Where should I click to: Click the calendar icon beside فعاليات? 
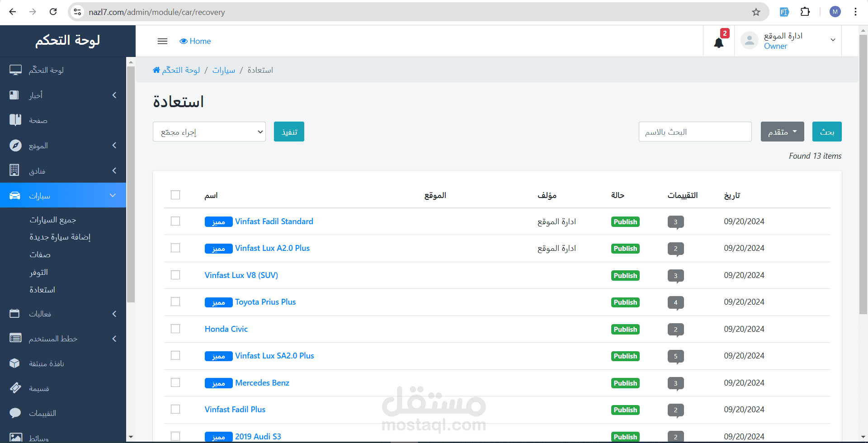click(x=14, y=313)
